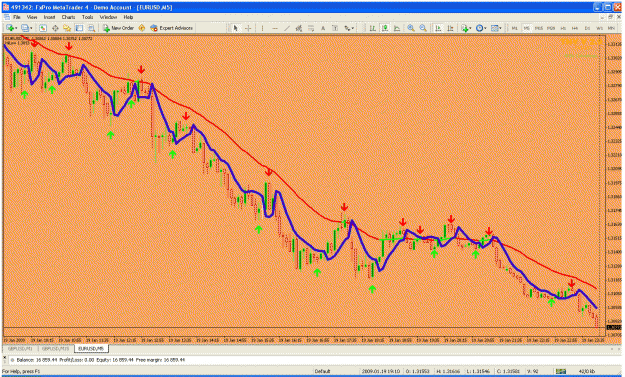Select the H1 timeframe button
The width and height of the screenshot is (625, 377).
click(563, 28)
